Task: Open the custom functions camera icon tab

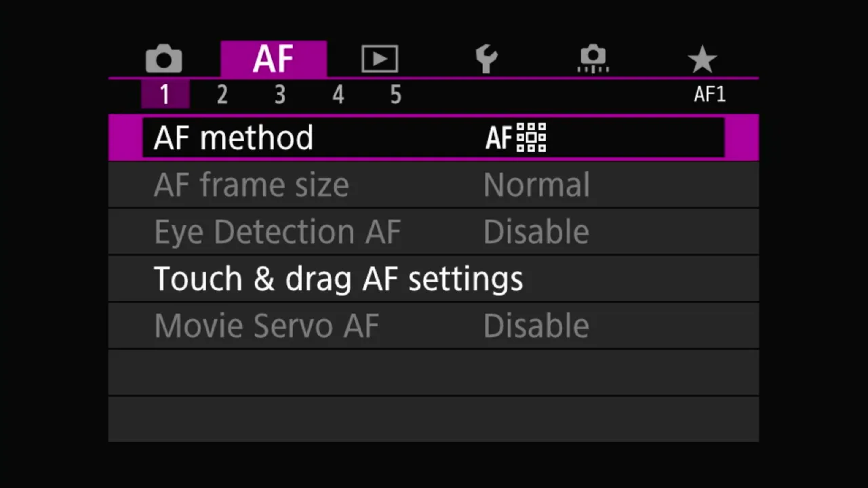Action: point(593,59)
